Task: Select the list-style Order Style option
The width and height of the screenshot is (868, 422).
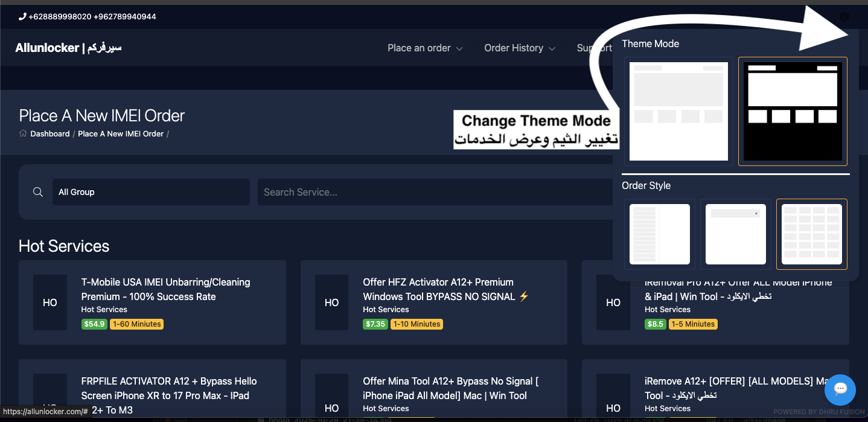Action: 659,234
